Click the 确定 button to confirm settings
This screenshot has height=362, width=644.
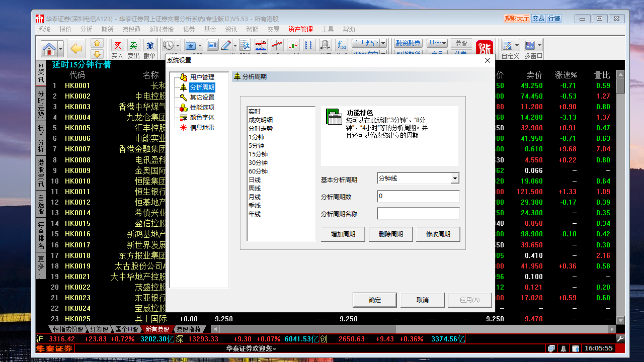tap(375, 300)
